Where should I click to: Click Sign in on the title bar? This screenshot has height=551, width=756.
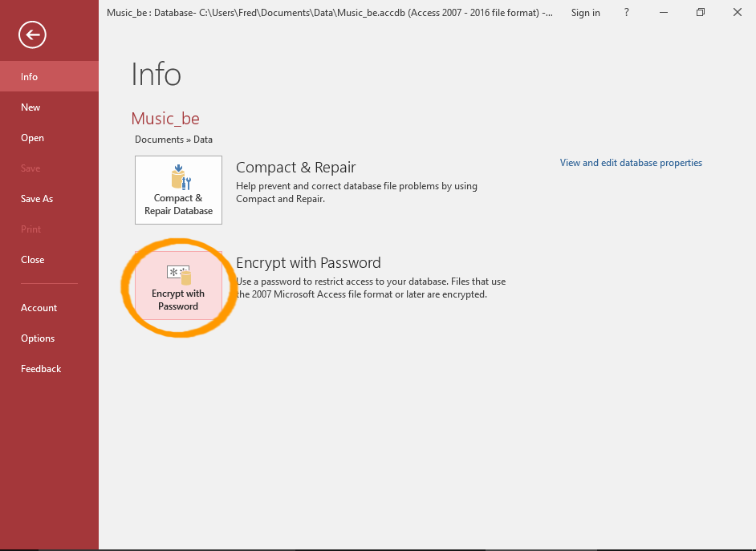click(x=585, y=13)
